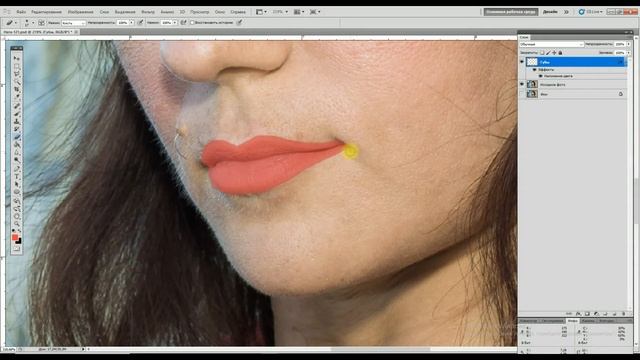Click the foreground color swatch

click(x=15, y=237)
